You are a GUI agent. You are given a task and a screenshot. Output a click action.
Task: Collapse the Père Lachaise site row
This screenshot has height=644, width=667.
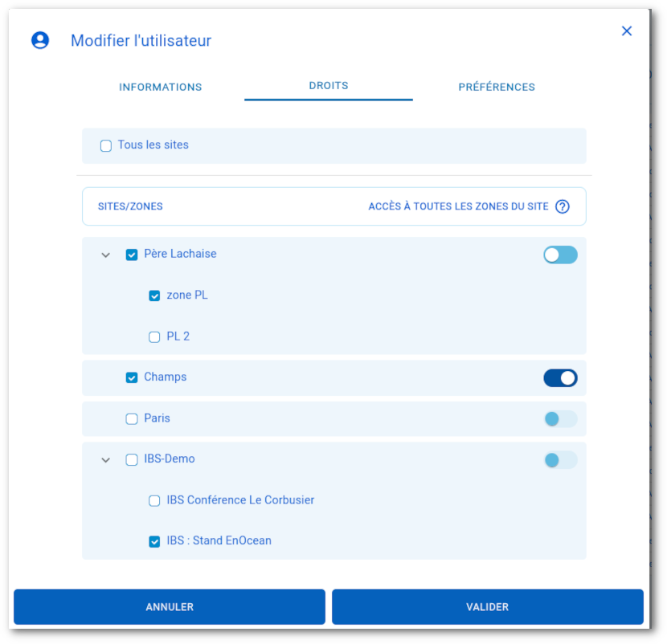pos(105,255)
